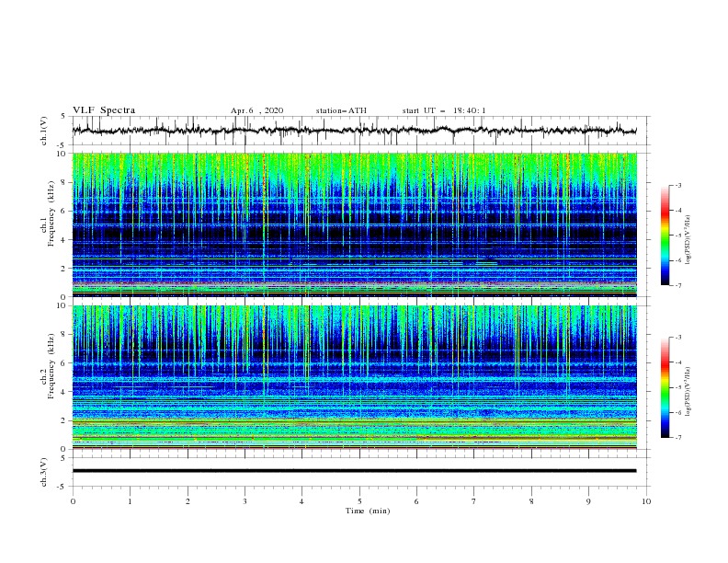The height and width of the screenshot is (563, 728).
Task: Click the "9" tick on the time axis
Action: tap(588, 501)
